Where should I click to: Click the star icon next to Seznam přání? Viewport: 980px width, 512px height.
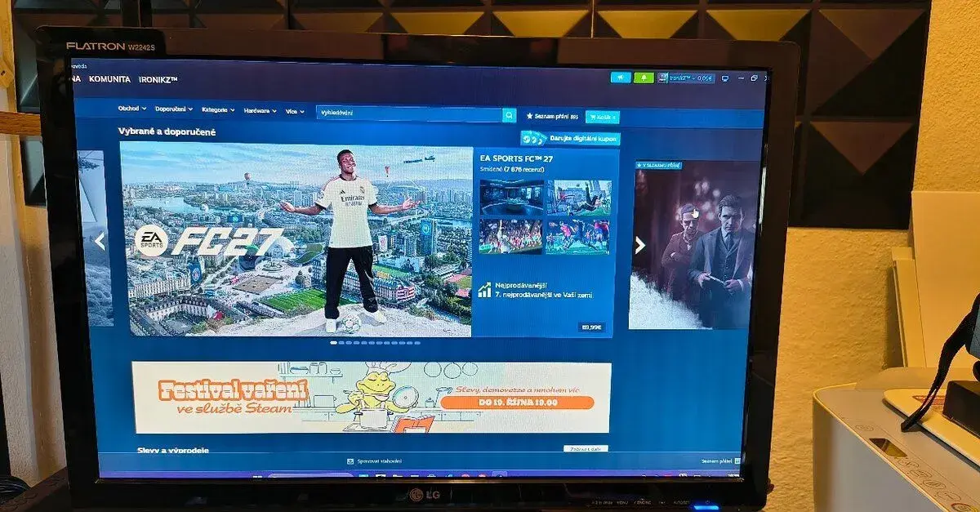(x=530, y=116)
